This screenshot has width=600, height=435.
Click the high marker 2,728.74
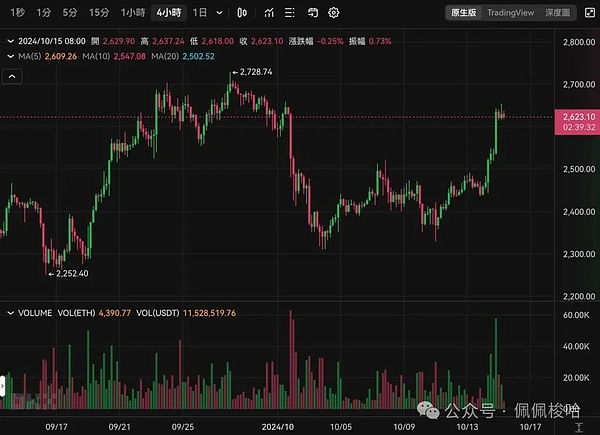tap(256, 72)
